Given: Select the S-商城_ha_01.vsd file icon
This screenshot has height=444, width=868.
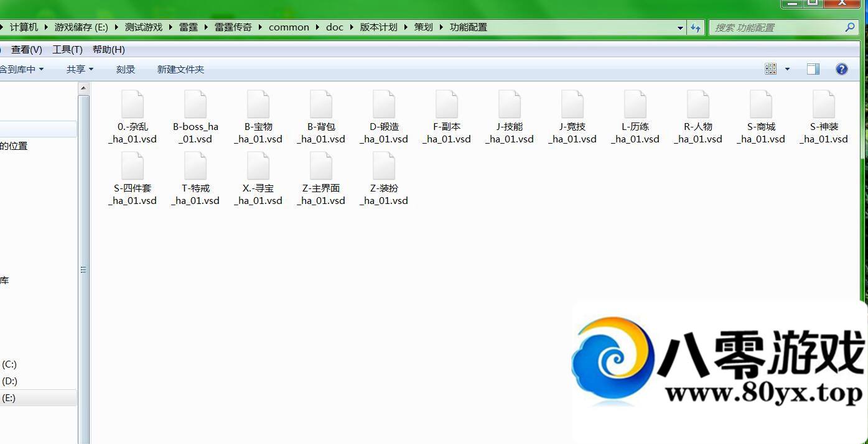Looking at the screenshot, I should point(761,104).
